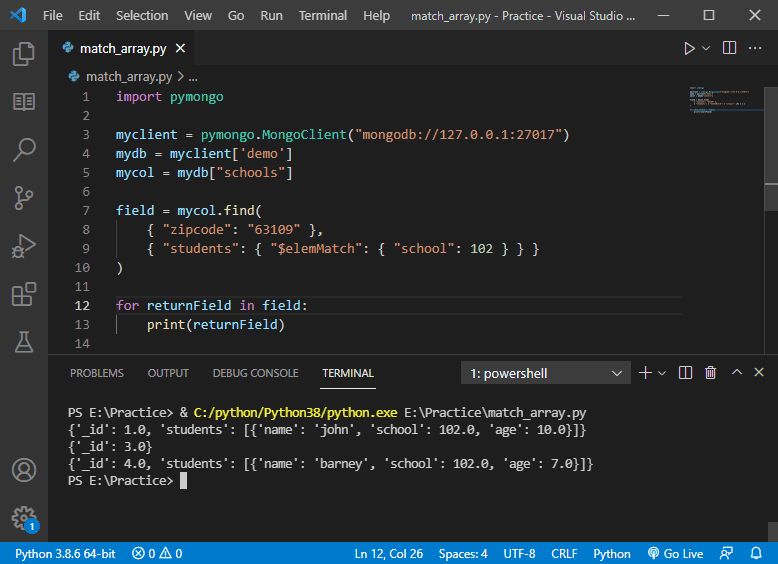This screenshot has width=778, height=564.
Task: Open the Terminal menu
Action: (x=323, y=15)
